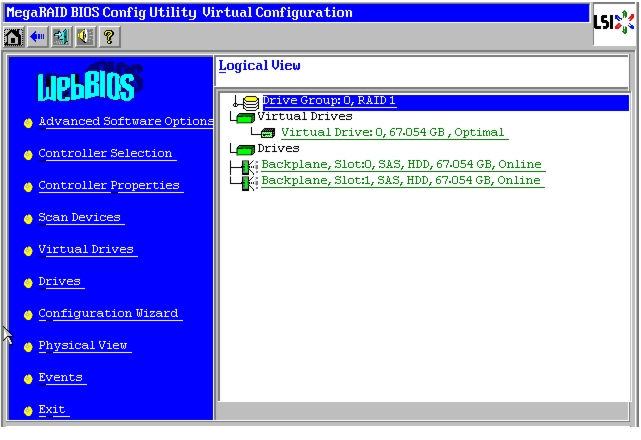Open the Drives link in sidebar
The image size is (641, 440).
(x=60, y=281)
